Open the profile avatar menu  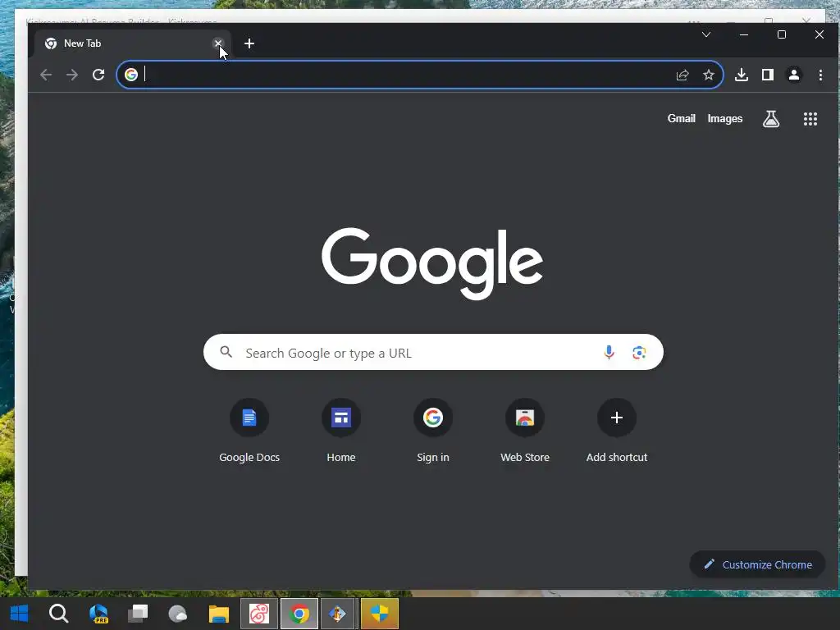794,75
